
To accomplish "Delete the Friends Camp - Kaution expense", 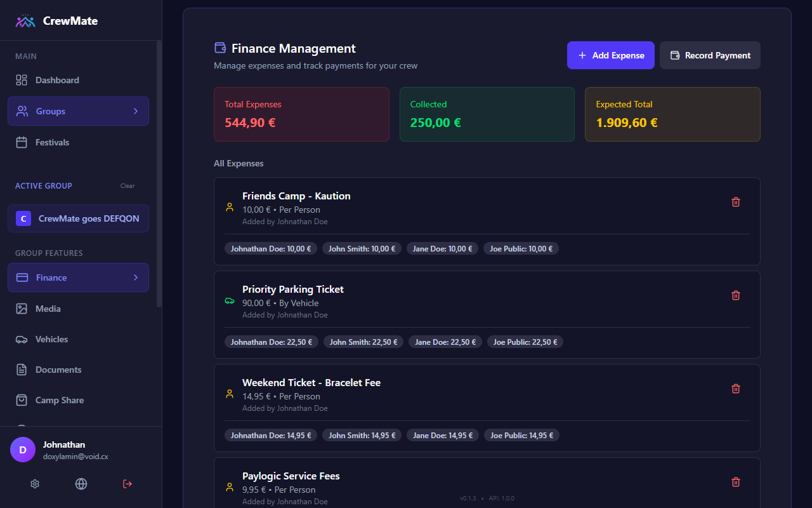I will [x=736, y=202].
